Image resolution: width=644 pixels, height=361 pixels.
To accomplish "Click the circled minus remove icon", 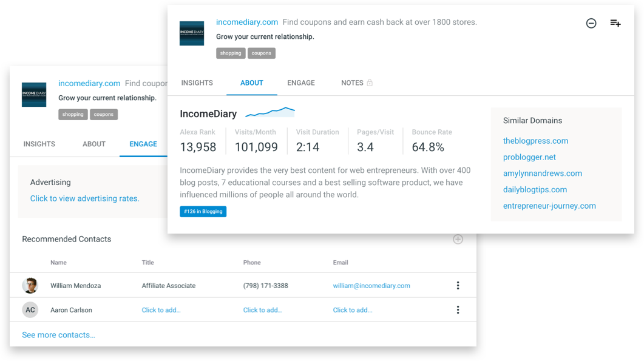I will [591, 24].
